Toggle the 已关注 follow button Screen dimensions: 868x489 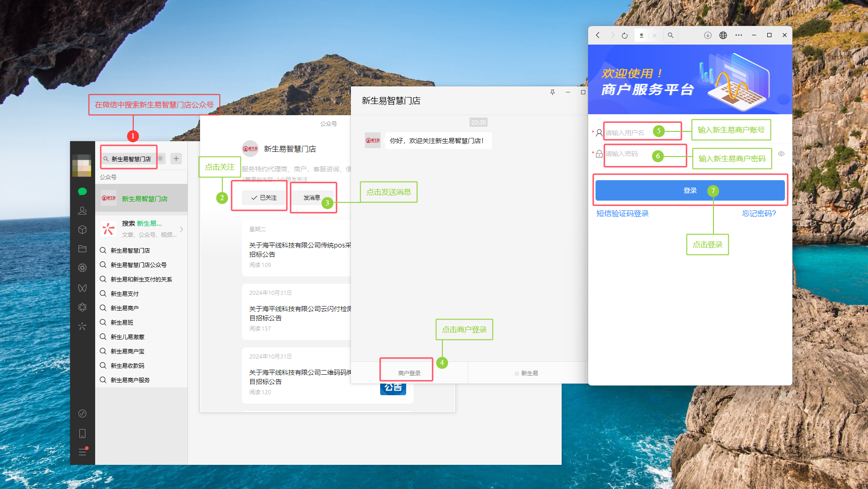[264, 198]
